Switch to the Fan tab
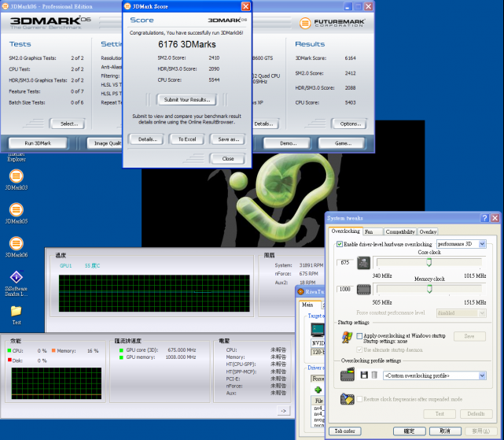504x440 pixels. click(373, 231)
